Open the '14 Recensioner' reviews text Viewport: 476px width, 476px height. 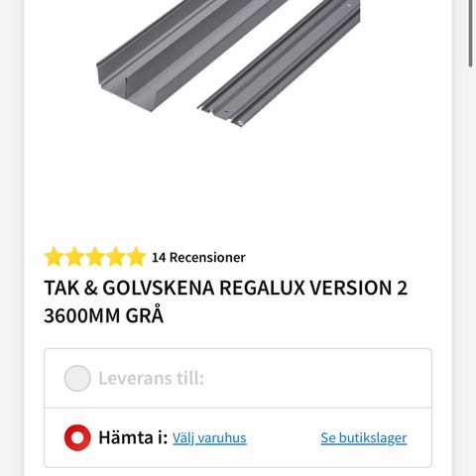click(x=198, y=257)
